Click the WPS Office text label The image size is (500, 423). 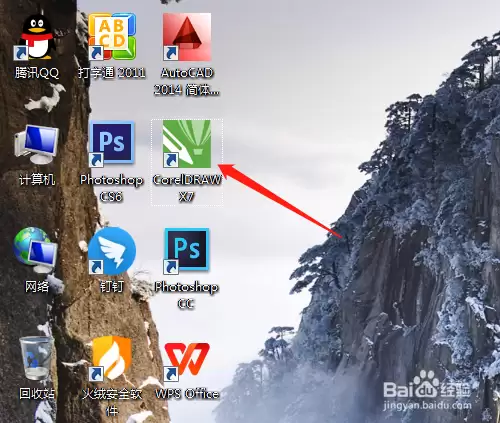[187, 394]
